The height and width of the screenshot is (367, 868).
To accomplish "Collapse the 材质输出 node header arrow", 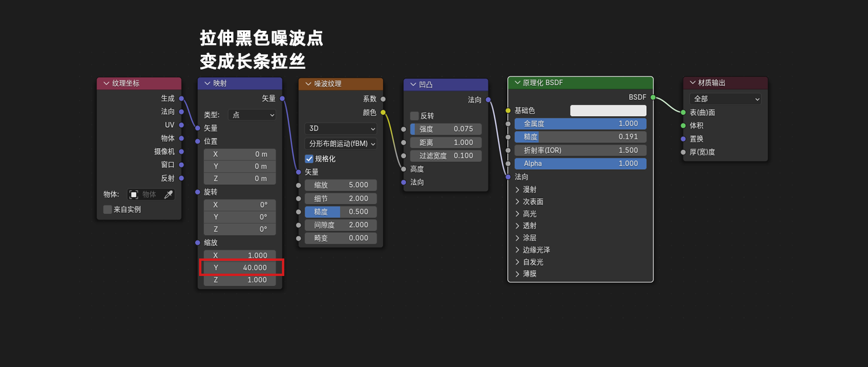I will click(693, 83).
